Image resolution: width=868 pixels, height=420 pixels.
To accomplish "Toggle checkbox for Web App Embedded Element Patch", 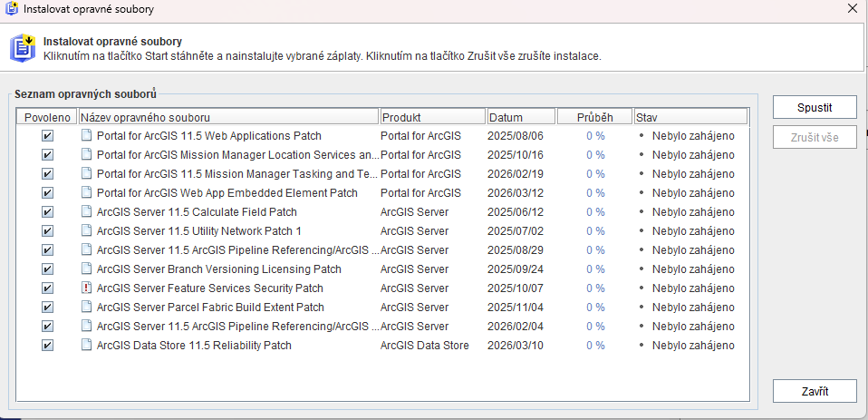I will [48, 193].
